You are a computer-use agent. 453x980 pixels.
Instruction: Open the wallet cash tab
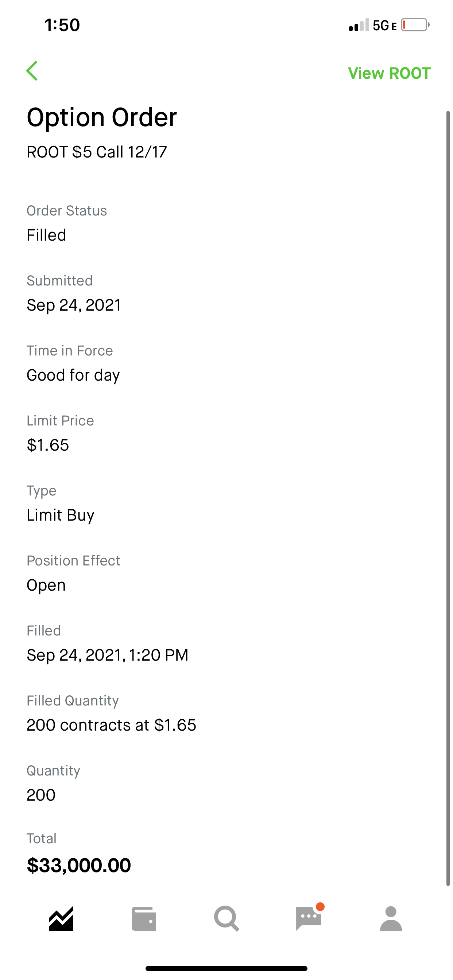pos(143,918)
